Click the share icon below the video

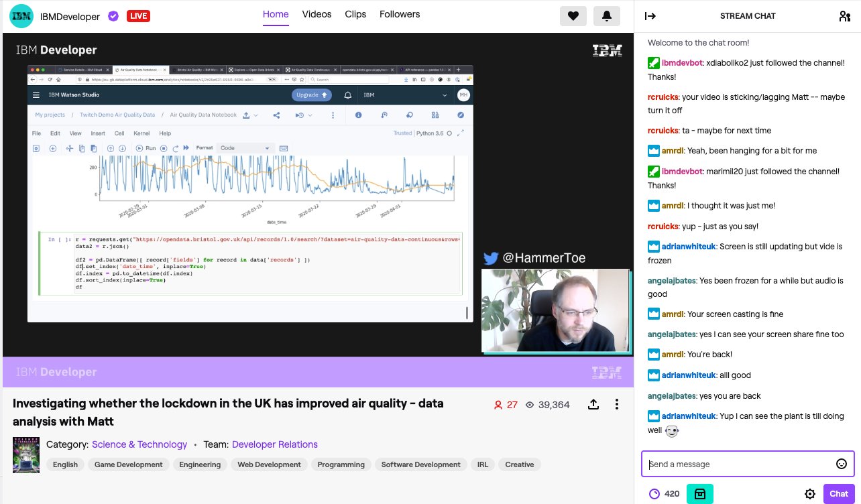(x=593, y=404)
